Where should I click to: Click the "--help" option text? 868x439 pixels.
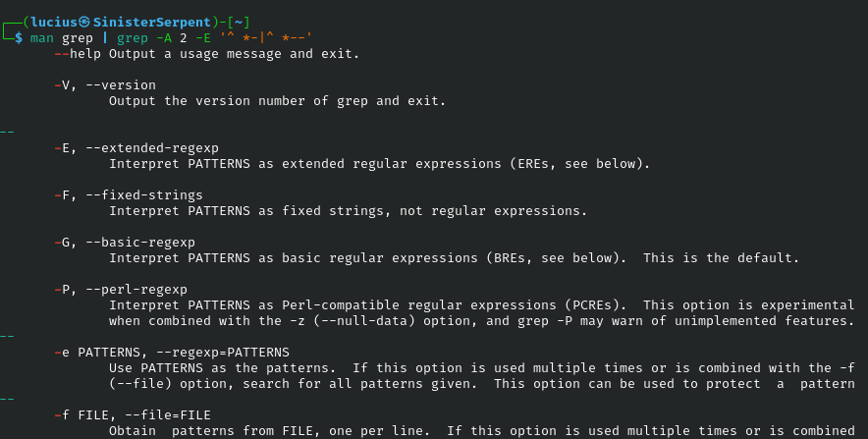[77, 53]
